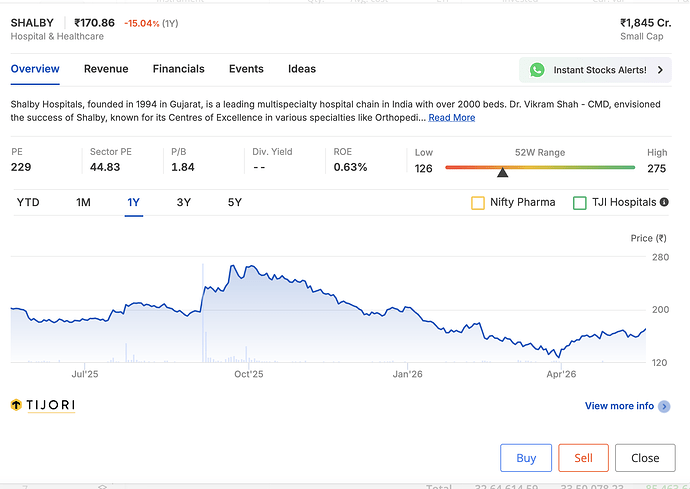The width and height of the screenshot is (690, 489).
Task: Click the 52W Low value 126
Action: 423,169
